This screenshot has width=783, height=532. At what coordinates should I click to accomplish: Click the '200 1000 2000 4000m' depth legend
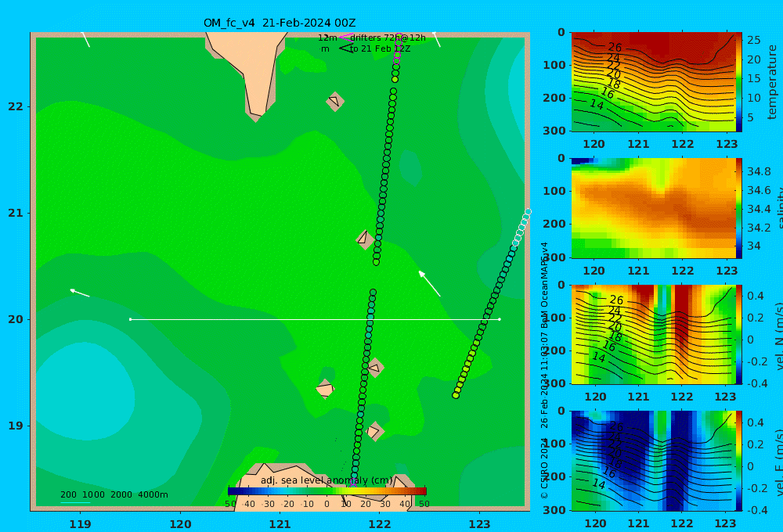click(114, 494)
